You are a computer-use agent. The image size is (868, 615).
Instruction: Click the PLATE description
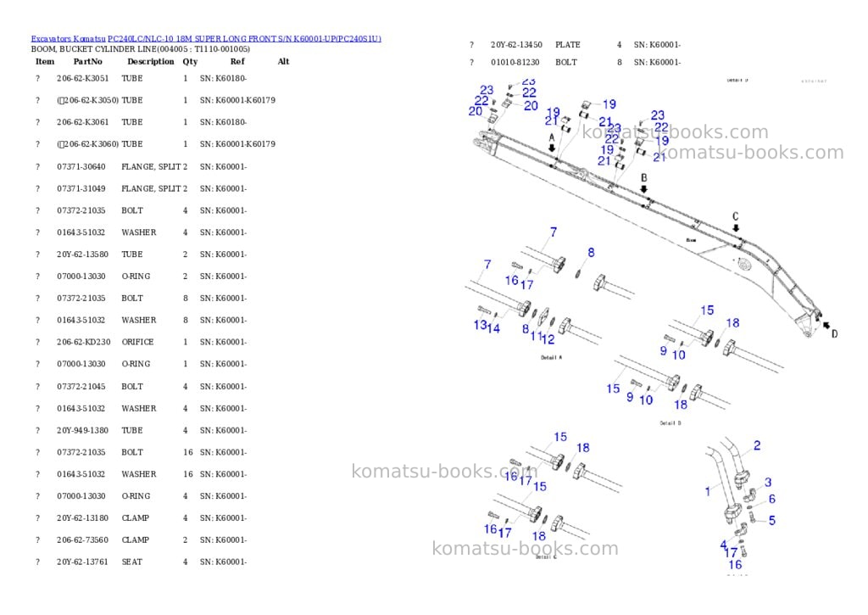click(x=568, y=45)
